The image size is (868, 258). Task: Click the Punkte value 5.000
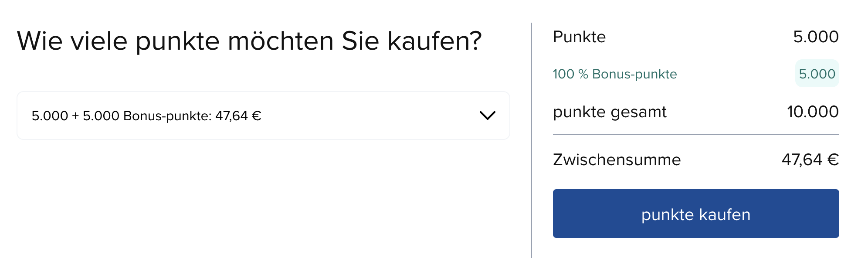[x=816, y=37]
